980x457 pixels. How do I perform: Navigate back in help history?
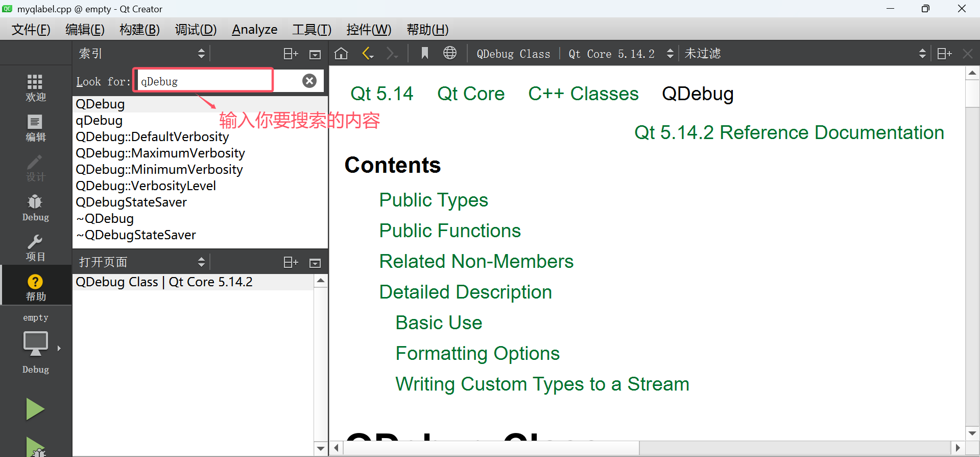click(x=368, y=53)
